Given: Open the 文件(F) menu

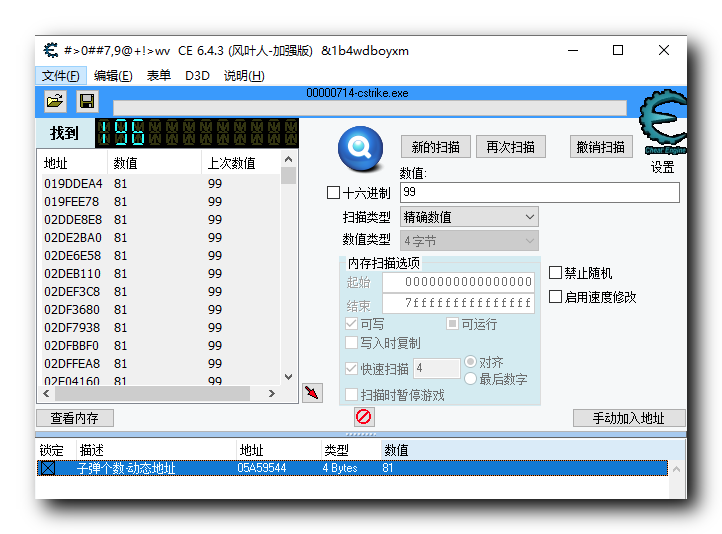Looking at the screenshot, I should (61, 75).
